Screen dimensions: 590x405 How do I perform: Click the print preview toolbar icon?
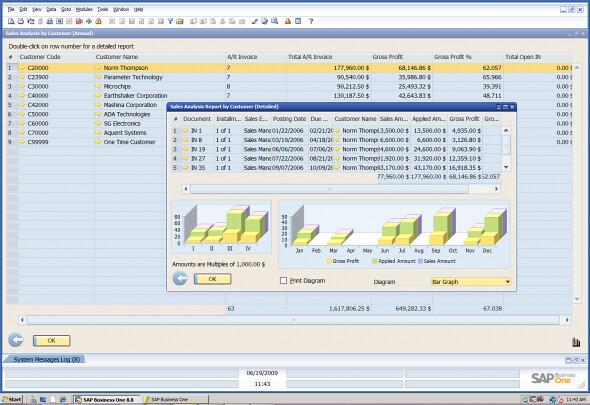coord(11,21)
